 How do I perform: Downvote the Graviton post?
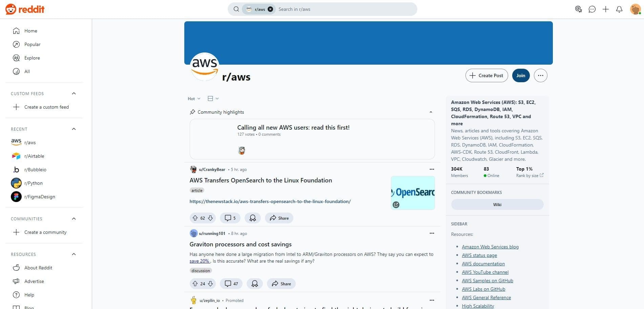(210, 284)
